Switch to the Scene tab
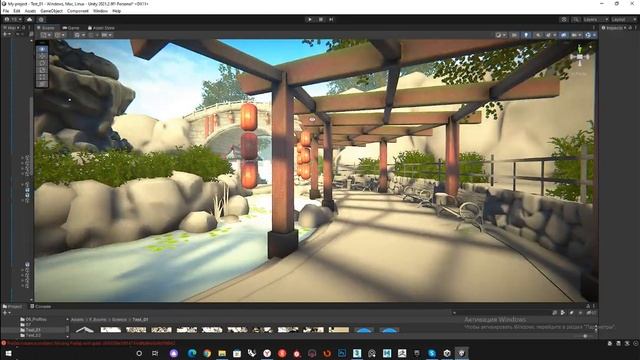 46,28
